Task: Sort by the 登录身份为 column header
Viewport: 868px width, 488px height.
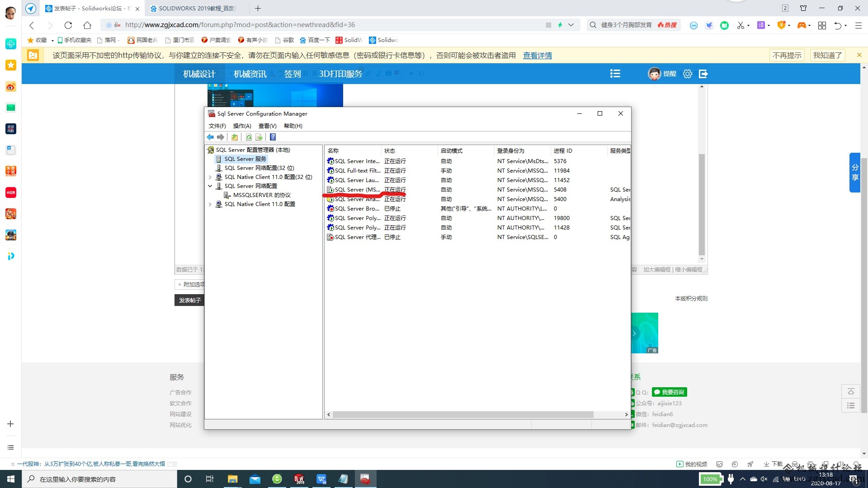Action: pyautogui.click(x=523, y=151)
